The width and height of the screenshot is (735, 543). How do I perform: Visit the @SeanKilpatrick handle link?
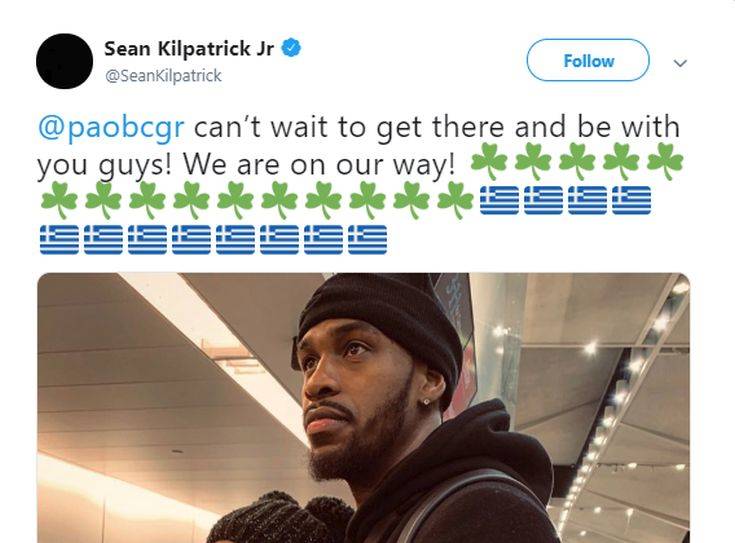click(x=164, y=76)
